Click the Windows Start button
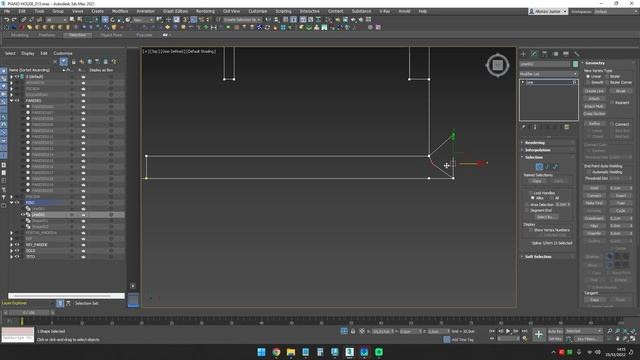 click(x=262, y=352)
